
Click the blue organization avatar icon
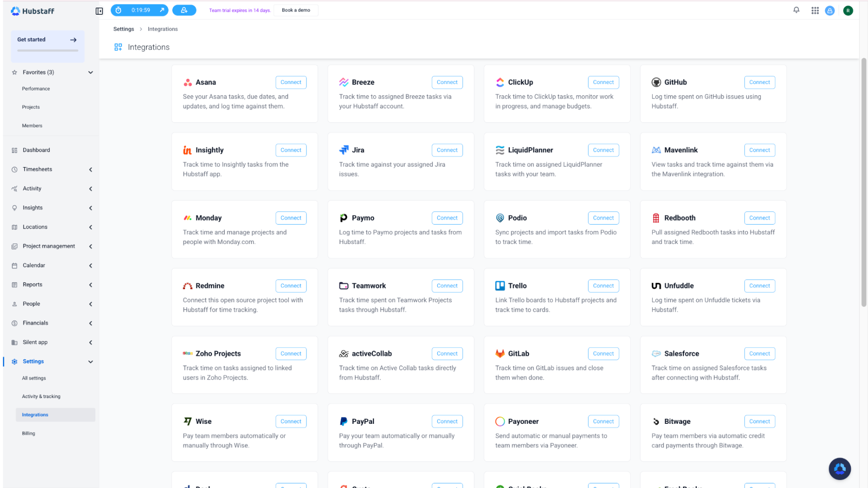(830, 10)
